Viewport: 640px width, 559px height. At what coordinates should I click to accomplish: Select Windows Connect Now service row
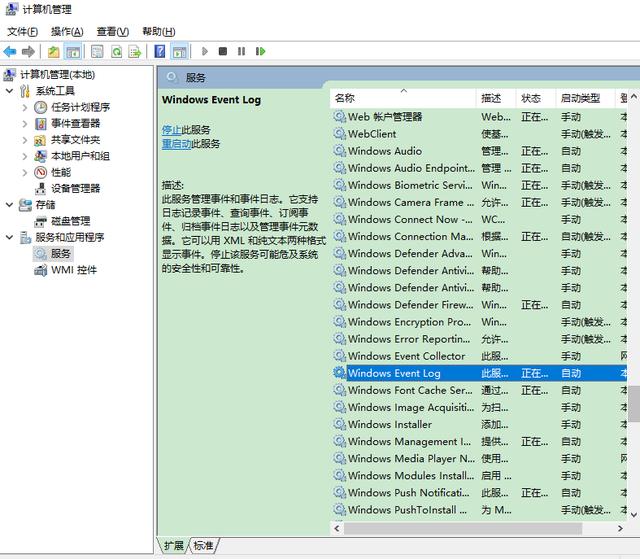[x=479, y=220]
